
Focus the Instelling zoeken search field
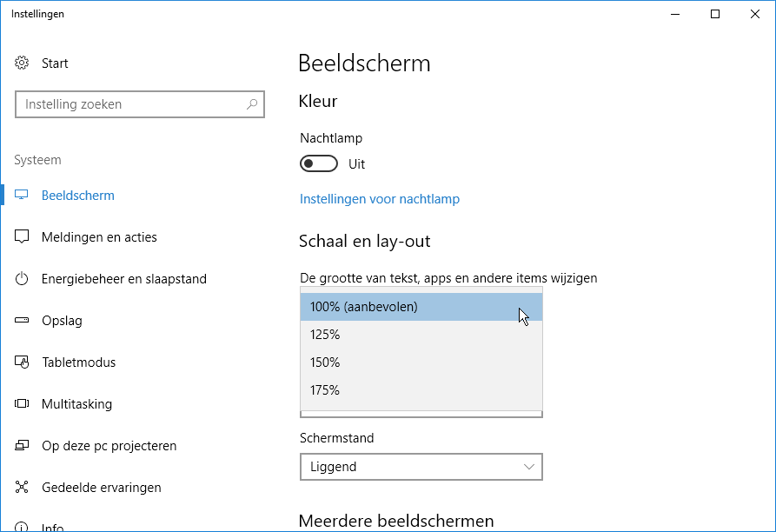pyautogui.click(x=140, y=104)
